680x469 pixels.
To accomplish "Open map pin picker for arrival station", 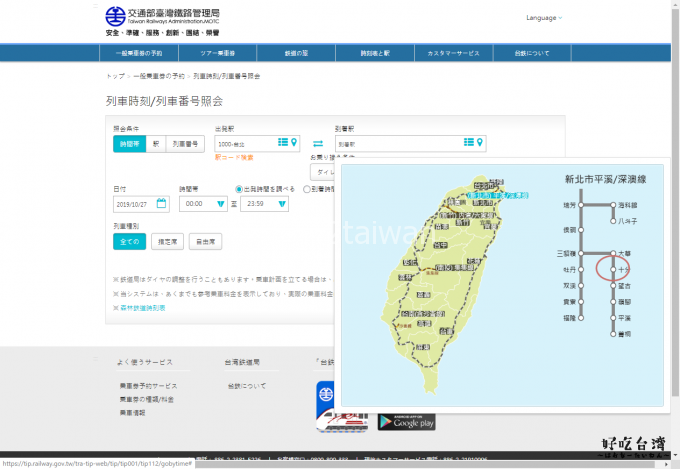I will click(x=480, y=144).
